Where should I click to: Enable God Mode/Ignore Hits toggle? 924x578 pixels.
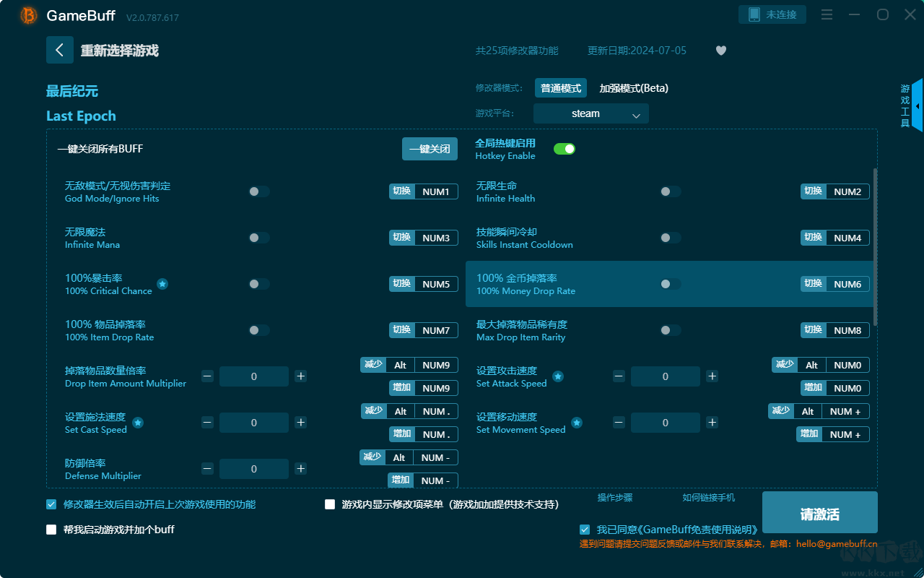[x=259, y=191]
